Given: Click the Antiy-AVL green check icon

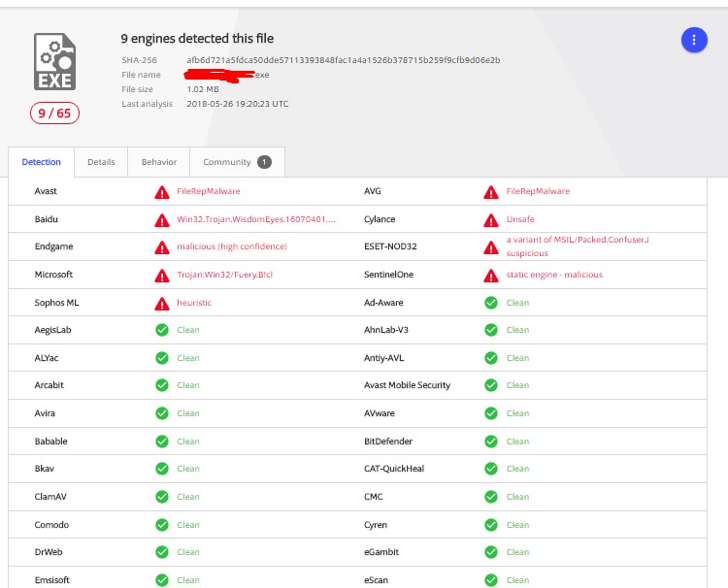Looking at the screenshot, I should [x=491, y=358].
